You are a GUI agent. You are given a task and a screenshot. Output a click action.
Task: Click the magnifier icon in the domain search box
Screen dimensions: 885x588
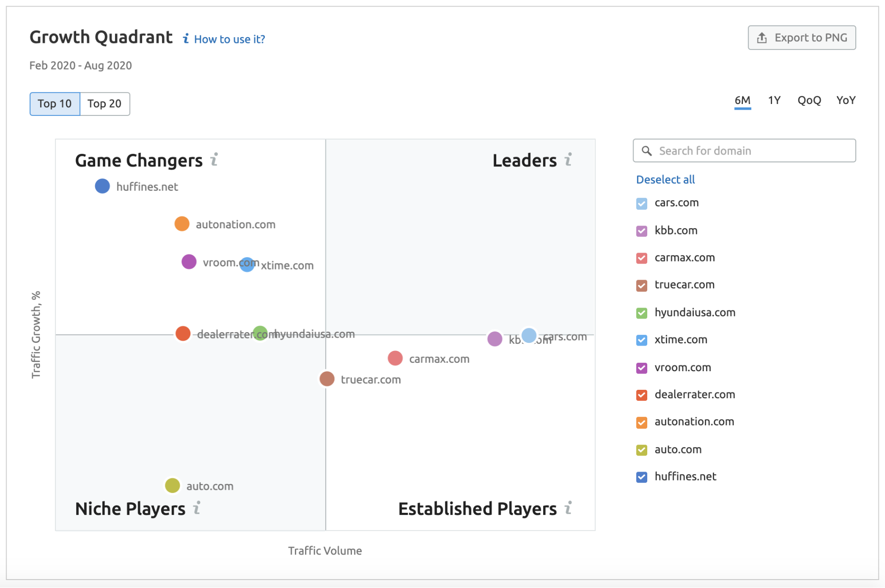[x=647, y=150]
